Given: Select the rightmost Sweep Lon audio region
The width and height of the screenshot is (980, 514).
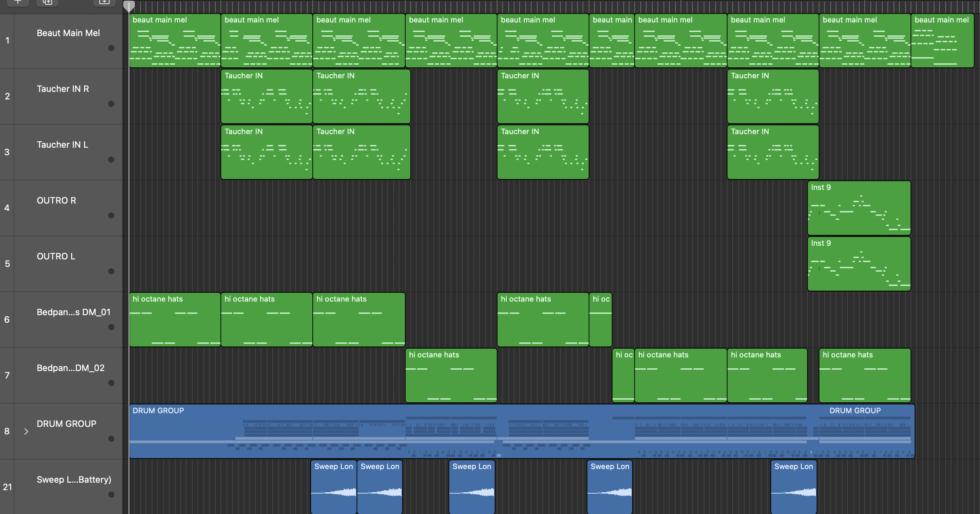Looking at the screenshot, I should pyautogui.click(x=794, y=487).
